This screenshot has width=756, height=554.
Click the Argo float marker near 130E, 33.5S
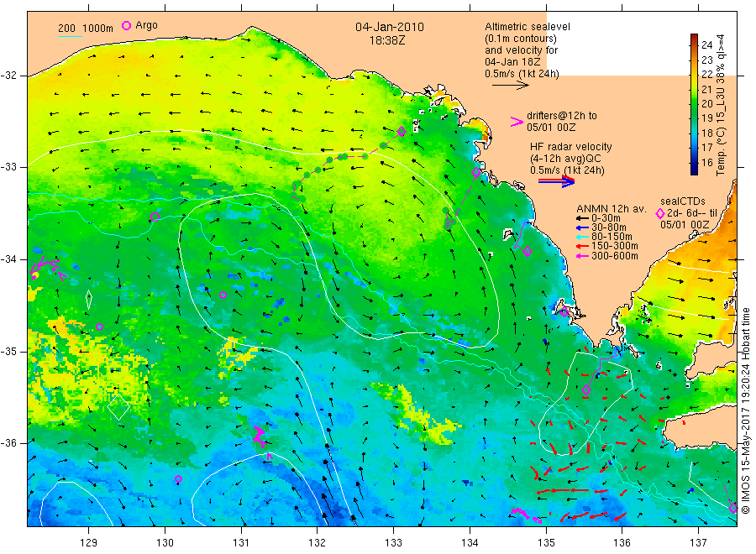coord(155,217)
